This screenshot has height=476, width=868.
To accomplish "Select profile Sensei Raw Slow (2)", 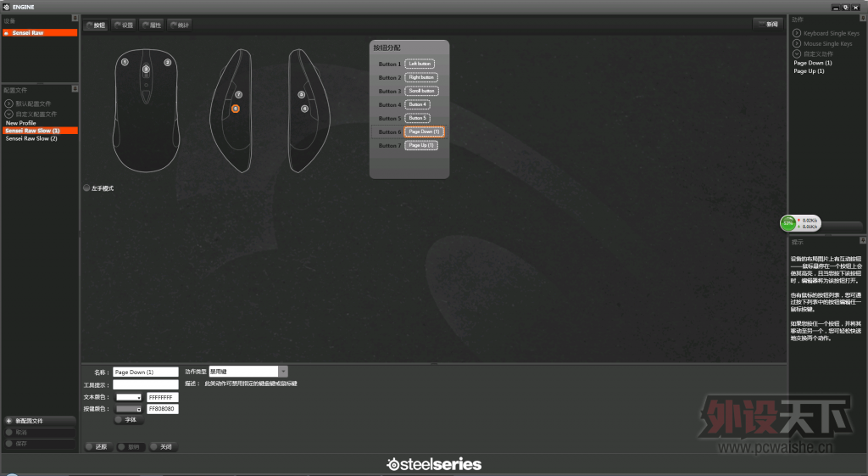I will click(x=31, y=138).
